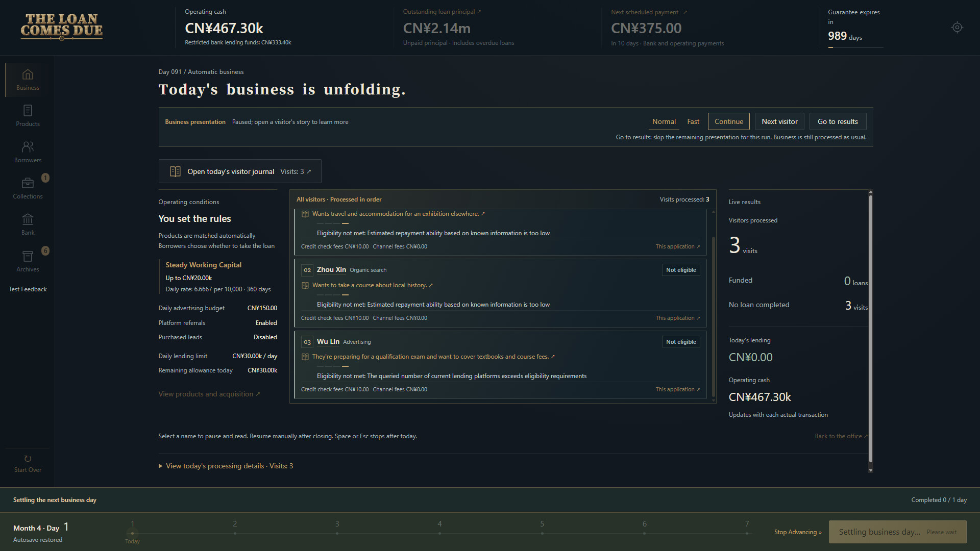Viewport: 980px width, 551px height.
Task: Click Zhou Xin's Not eligible badge
Action: [681, 270]
